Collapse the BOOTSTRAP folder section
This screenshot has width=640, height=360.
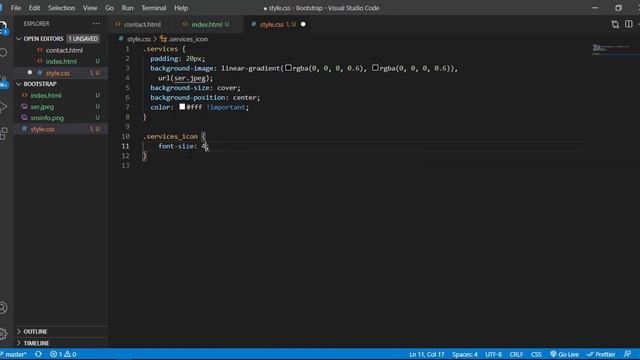(40, 84)
